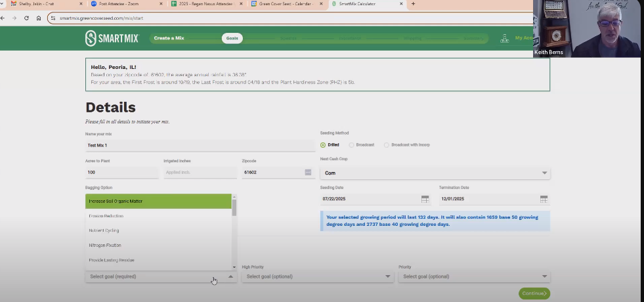644x302 pixels.
Task: Open a new browser tab
Action: pyautogui.click(x=413, y=4)
